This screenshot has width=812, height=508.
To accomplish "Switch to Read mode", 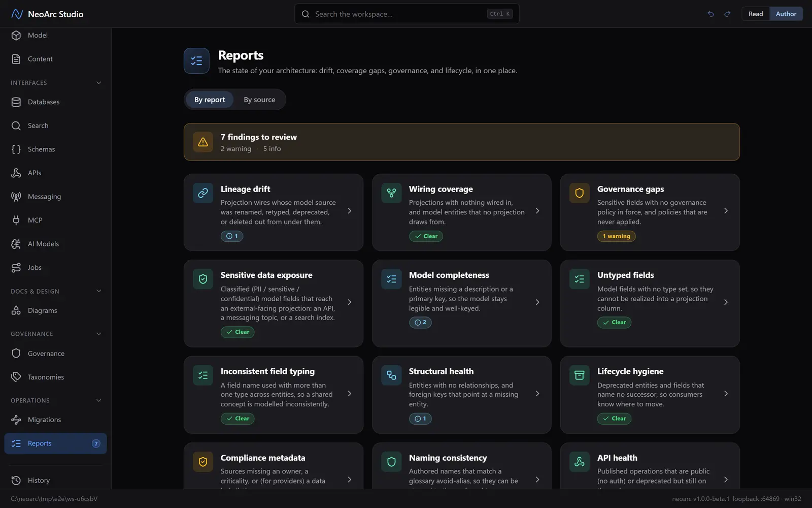I will [x=756, y=14].
